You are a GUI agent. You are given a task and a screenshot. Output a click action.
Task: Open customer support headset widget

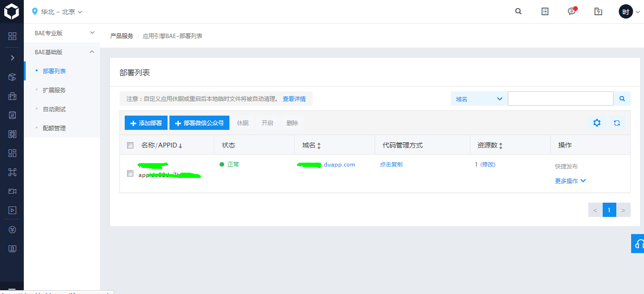coord(638,244)
